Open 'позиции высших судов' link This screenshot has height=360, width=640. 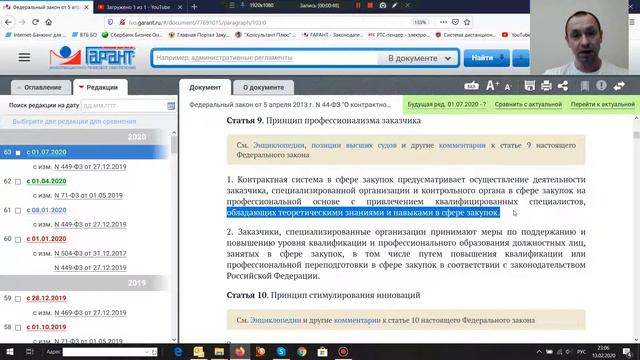pos(354,145)
